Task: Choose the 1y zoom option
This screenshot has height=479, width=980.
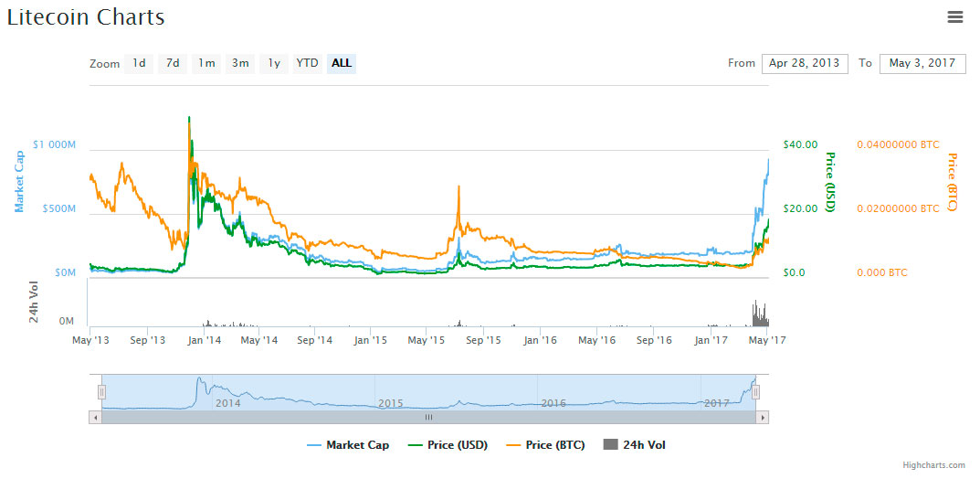Action: pyautogui.click(x=274, y=63)
